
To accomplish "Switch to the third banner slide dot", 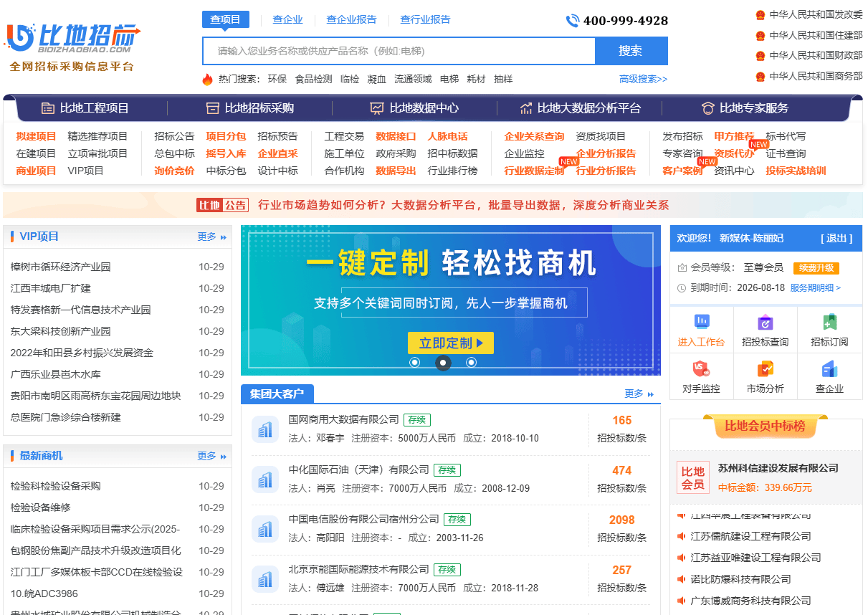I will 471,363.
